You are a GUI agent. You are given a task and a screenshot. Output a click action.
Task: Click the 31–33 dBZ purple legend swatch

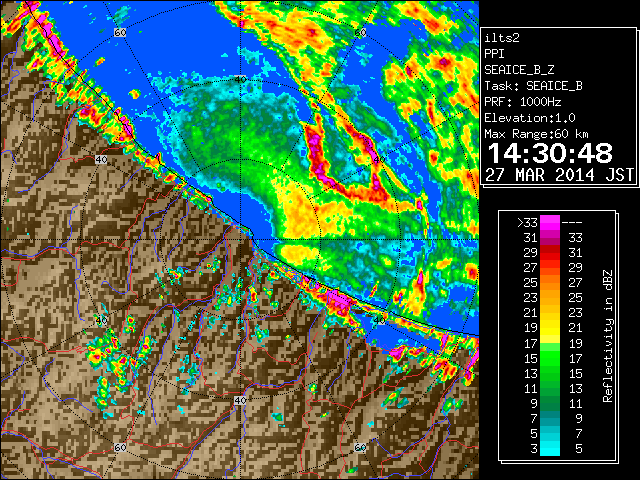click(550, 238)
